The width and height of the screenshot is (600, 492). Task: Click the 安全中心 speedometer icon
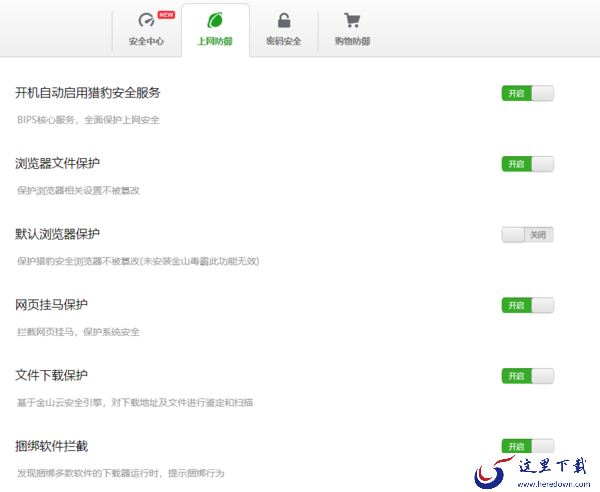(146, 20)
